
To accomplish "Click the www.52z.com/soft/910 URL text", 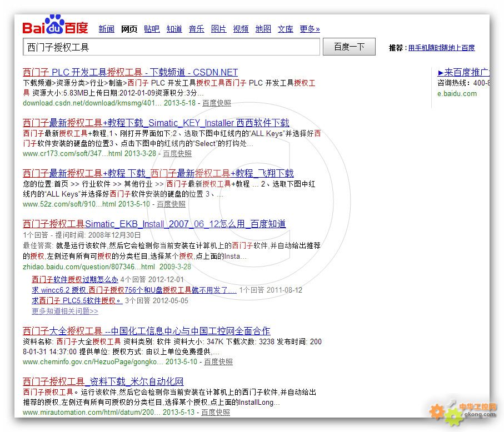I will tap(69, 204).
